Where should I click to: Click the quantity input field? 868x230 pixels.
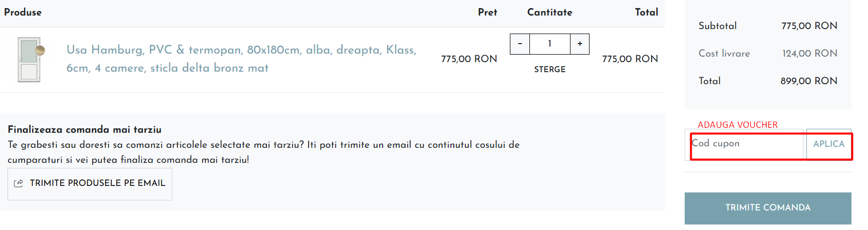549,44
